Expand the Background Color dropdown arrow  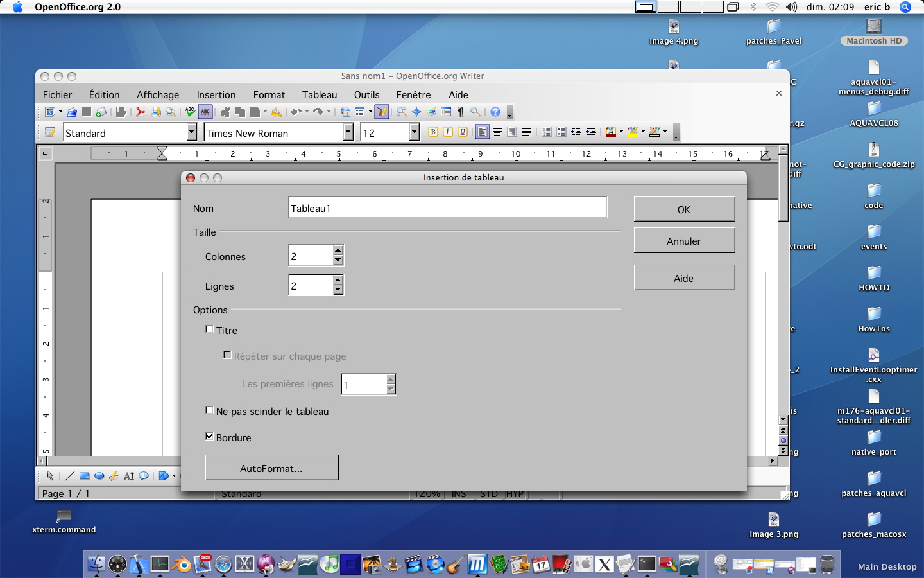tap(665, 132)
